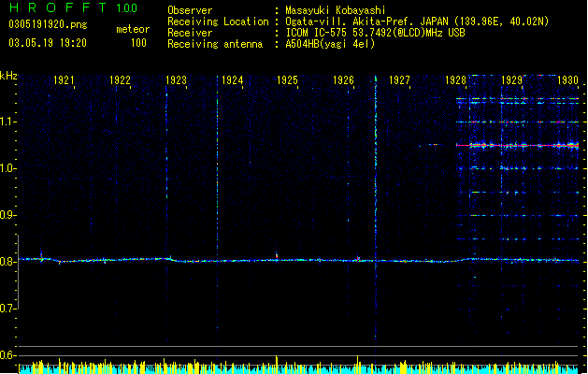This screenshot has height=374, width=588.
Task: Click the 0.7 kHz axis label
Action: (7, 309)
